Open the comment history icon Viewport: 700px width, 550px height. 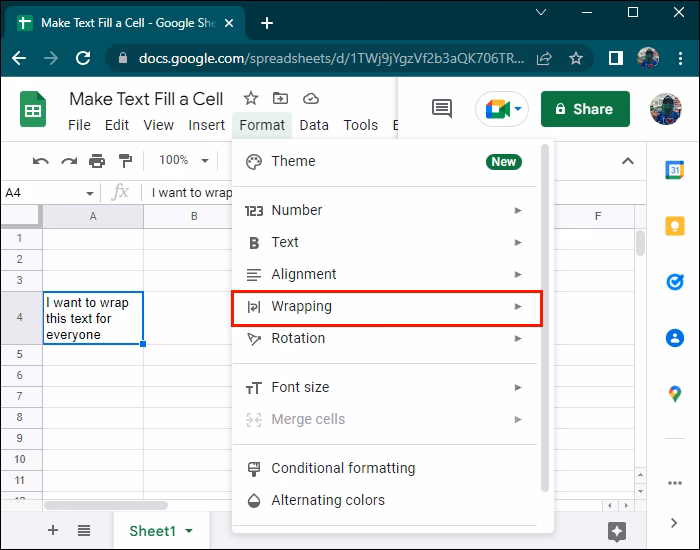click(441, 109)
